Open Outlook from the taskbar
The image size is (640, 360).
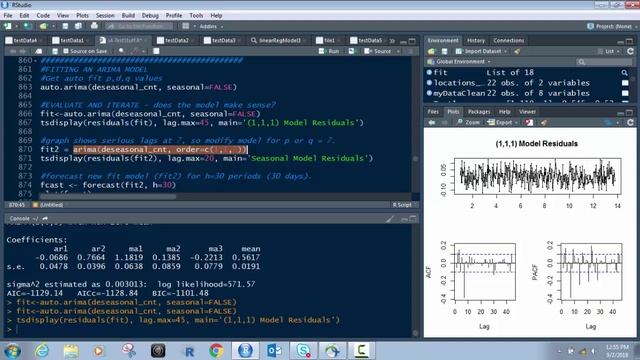pos(273,350)
